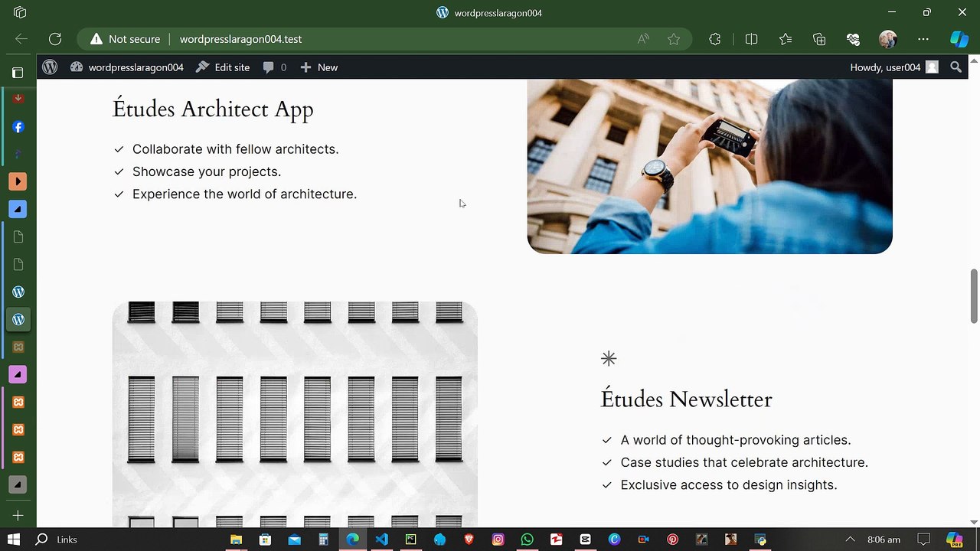Open Brave browser from the taskbar
Image resolution: width=980 pixels, height=551 pixels.
pyautogui.click(x=469, y=540)
